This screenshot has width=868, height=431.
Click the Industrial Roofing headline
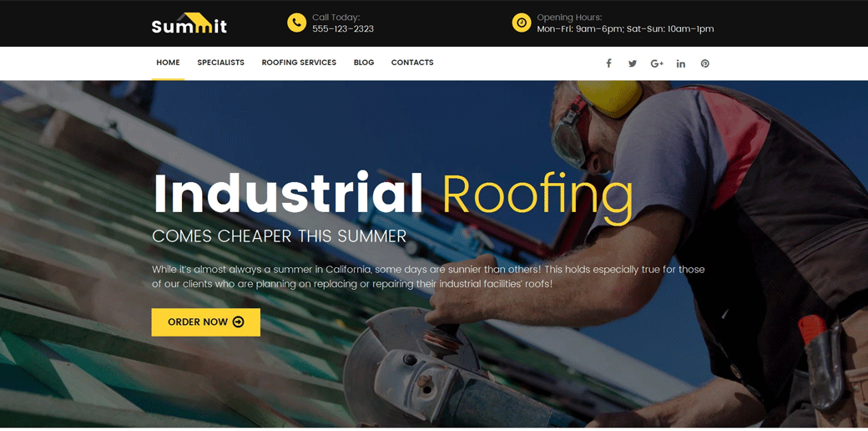392,194
